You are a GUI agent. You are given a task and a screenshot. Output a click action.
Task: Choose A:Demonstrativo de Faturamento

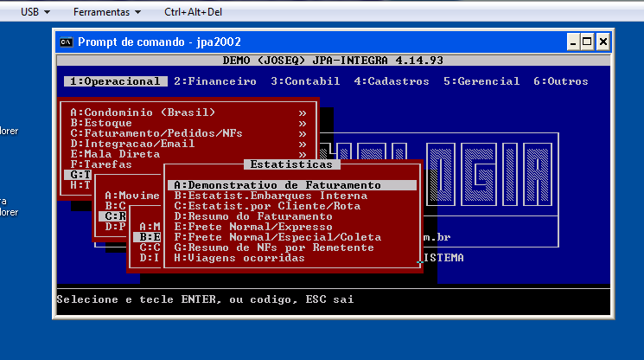click(x=292, y=185)
